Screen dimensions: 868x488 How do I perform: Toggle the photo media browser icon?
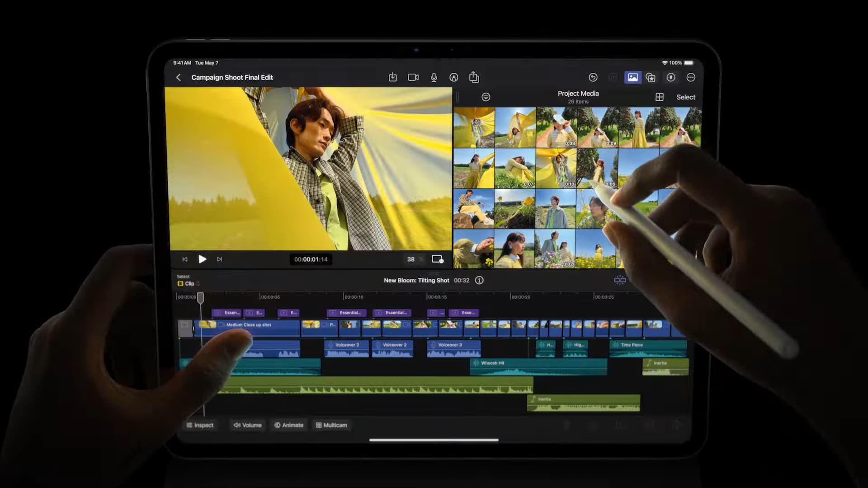click(x=632, y=77)
